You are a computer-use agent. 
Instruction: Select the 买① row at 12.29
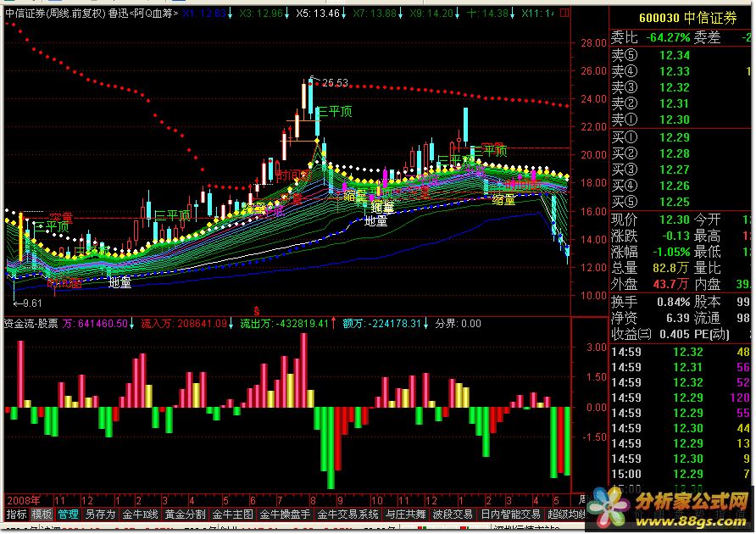pyautogui.click(x=681, y=137)
